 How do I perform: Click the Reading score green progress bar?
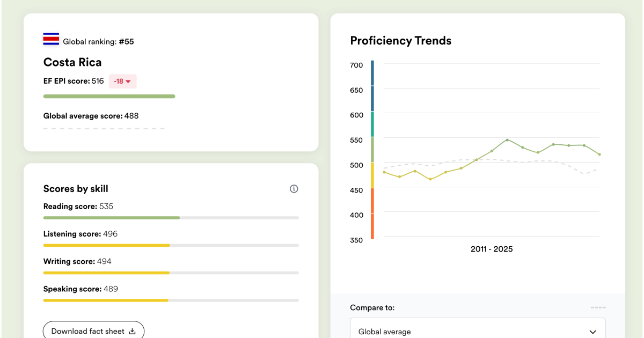(112, 218)
